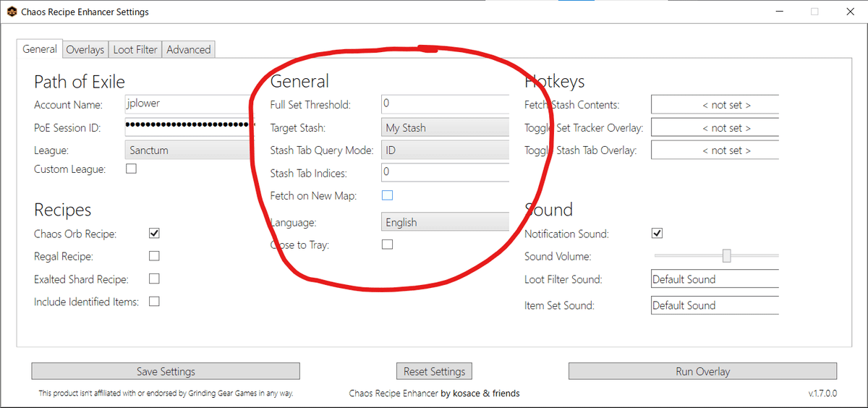Click the Grinding Gear Games disclaimer text

(166, 394)
